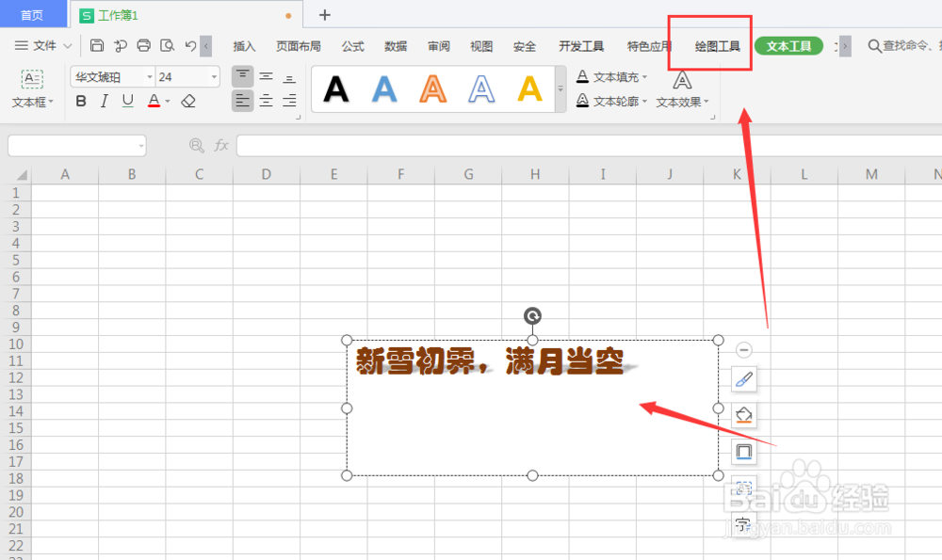Open the font name dropdown showing 华文琥珀
The height and width of the screenshot is (560, 942).
[150, 76]
